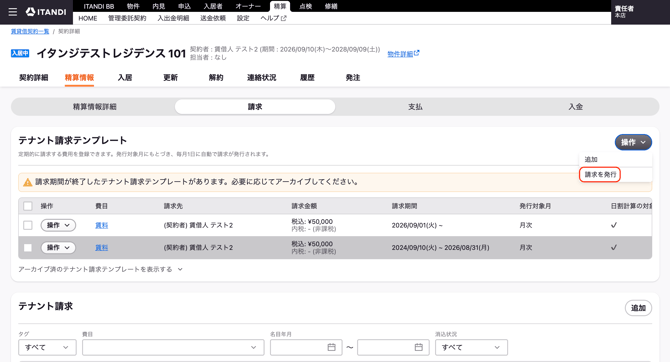Viewport: 670px width, 362px height.
Task: Open 賃料 link in 2024/09/10 row
Action: (x=102, y=247)
